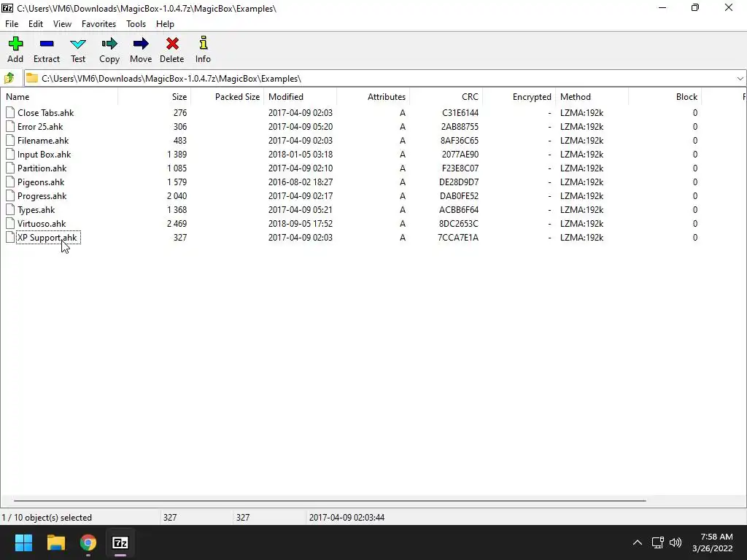
Task: Open network status in system tray
Action: [x=657, y=542]
